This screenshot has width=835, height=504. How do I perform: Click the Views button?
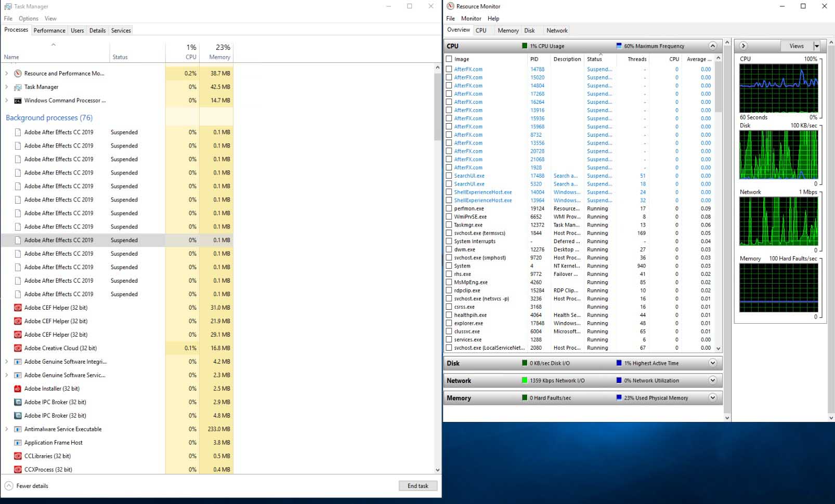[797, 46]
